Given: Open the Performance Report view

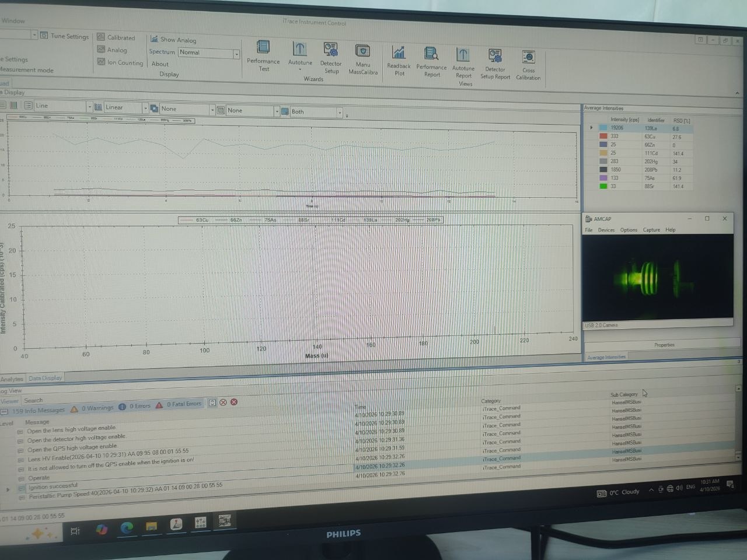Looking at the screenshot, I should click(x=432, y=62).
